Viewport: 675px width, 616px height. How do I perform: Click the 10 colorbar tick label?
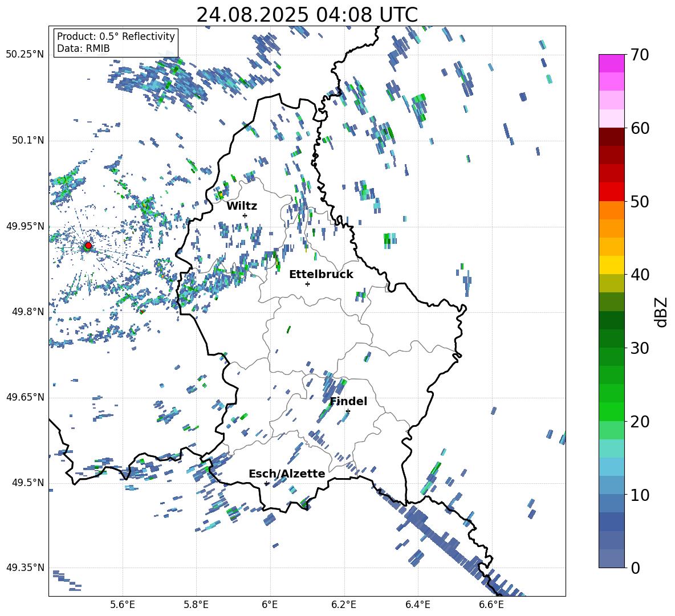640,495
